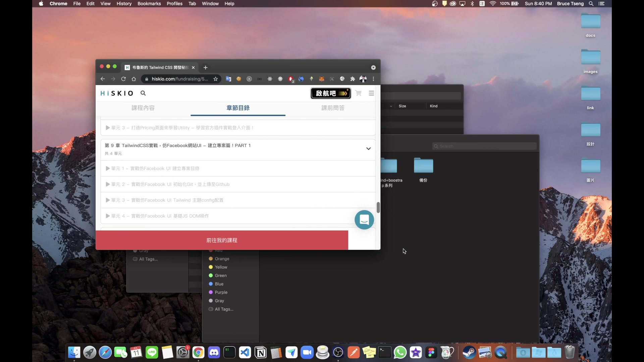Image resolution: width=644 pixels, height=362 pixels.
Task: Reload the page in Chrome
Action: [x=123, y=79]
